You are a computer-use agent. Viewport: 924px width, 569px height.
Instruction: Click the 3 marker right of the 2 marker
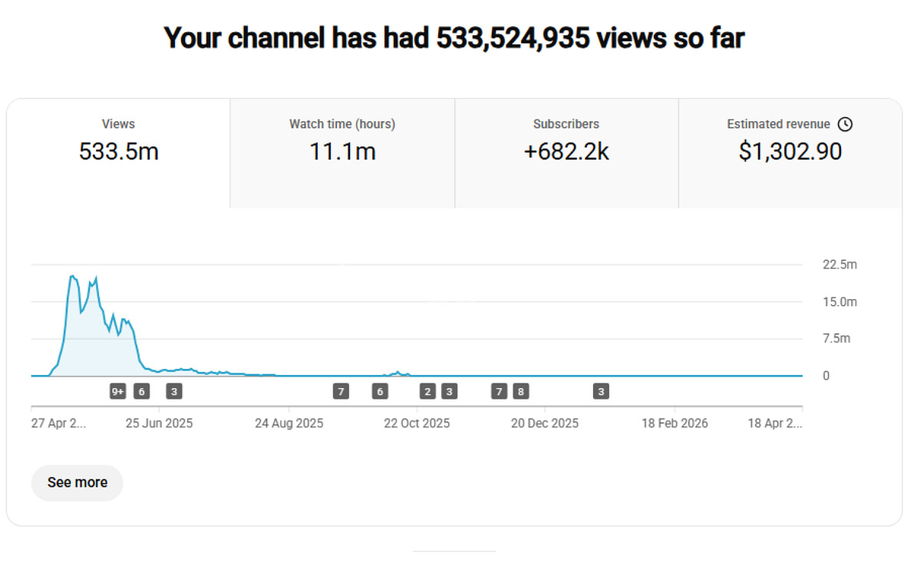click(x=449, y=392)
